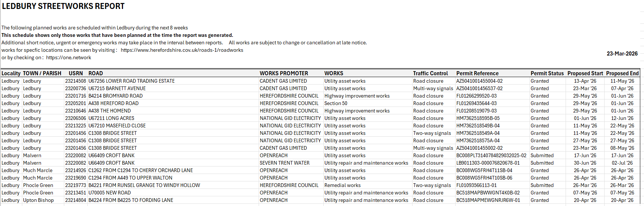Click permit reference LB9011303-000076820678-01

click(x=488, y=163)
